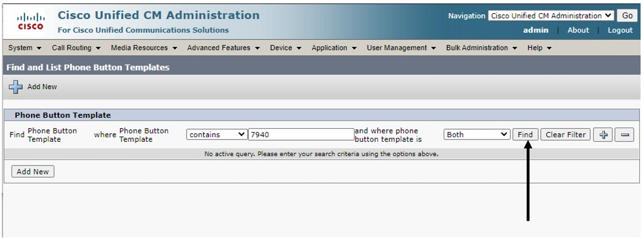
Task: Open the Call Routing menu
Action: point(76,48)
